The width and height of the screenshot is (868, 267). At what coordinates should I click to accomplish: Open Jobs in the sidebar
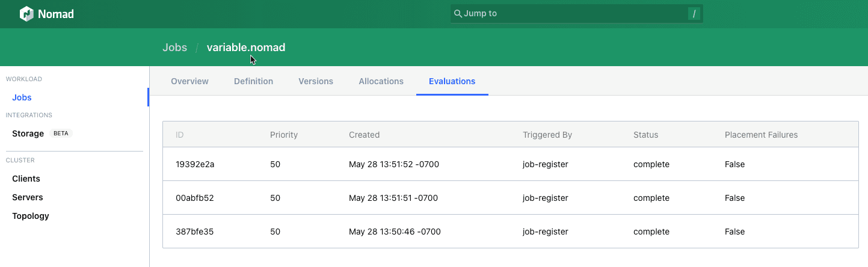(x=22, y=97)
